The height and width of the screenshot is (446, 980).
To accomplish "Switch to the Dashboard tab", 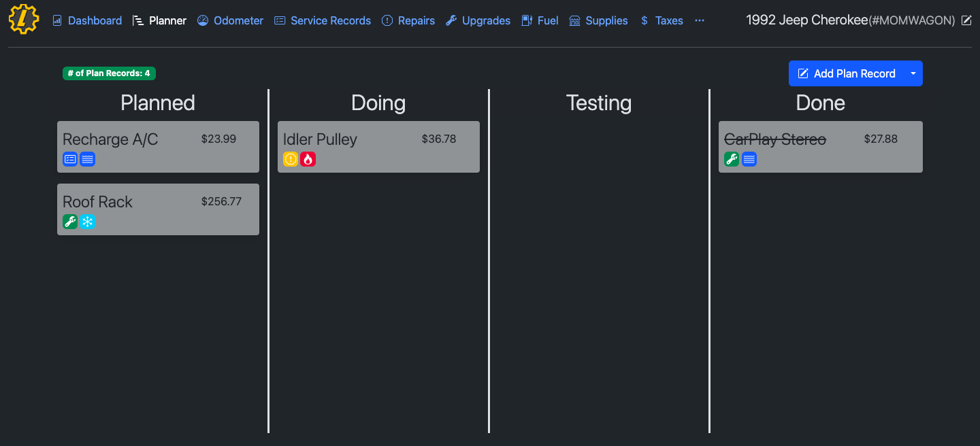I will [87, 20].
